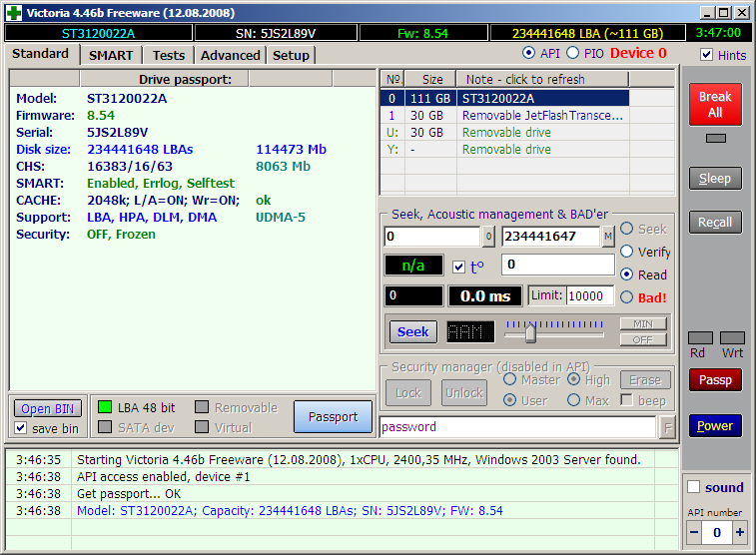The image size is (756, 555).
Task: Click the Break All button
Action: (x=715, y=105)
